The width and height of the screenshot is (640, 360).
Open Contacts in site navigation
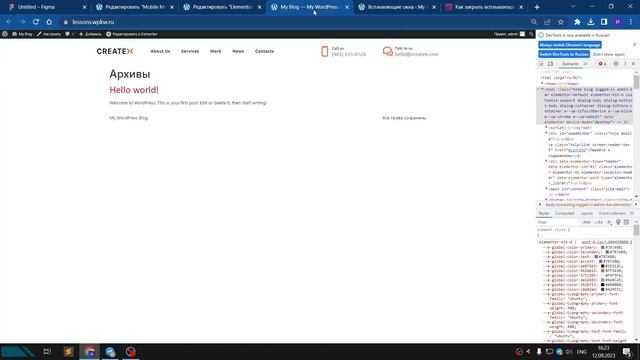point(264,51)
